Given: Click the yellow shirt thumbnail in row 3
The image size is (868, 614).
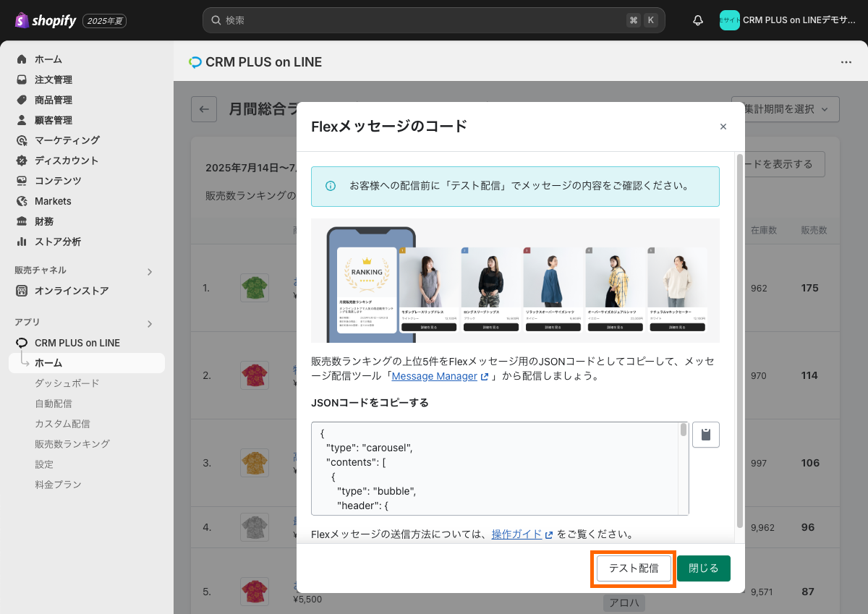Looking at the screenshot, I should 255,463.
